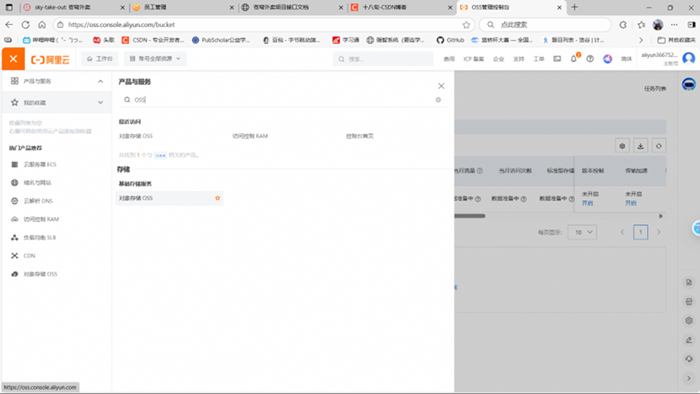Click the table's right scroll arrow
The image size is (700, 394).
(x=661, y=216)
